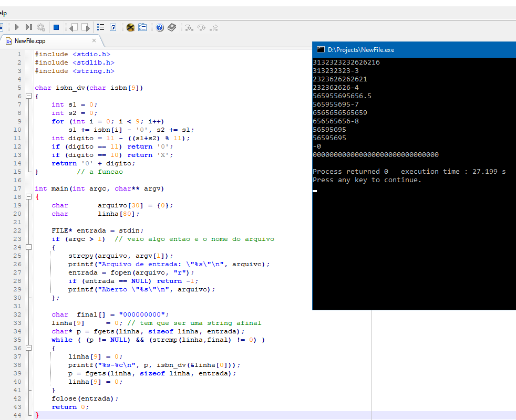Click "#include <stdlib.h>" on line 2
Screen dimensions: 516x420
pos(75,62)
